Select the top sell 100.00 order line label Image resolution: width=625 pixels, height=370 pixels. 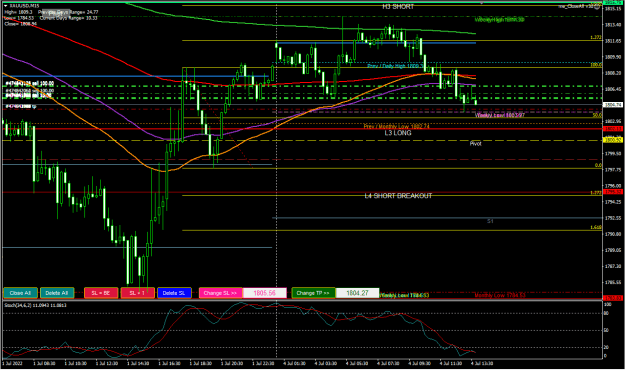pos(29,84)
